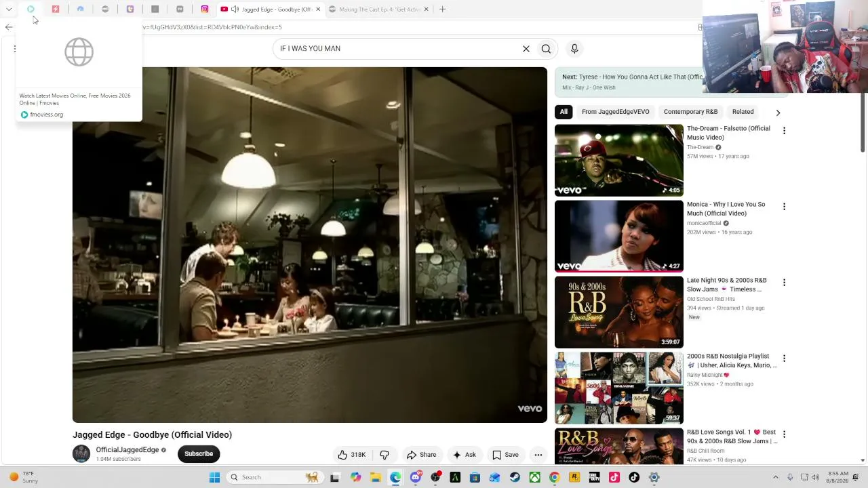The height and width of the screenshot is (488, 868).
Task: Open The-Dream channel link
Action: [700, 147]
